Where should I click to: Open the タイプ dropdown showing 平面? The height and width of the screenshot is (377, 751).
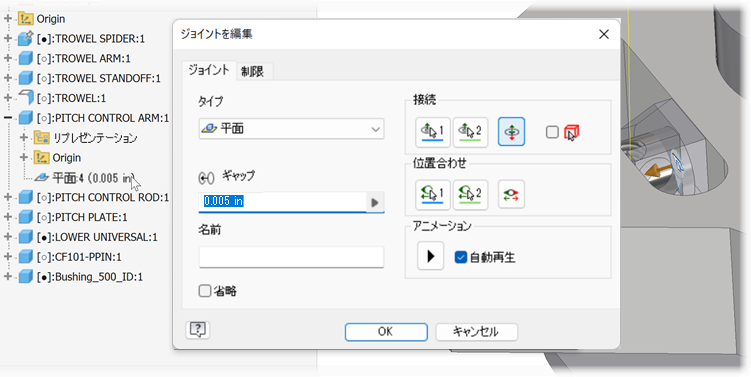click(291, 129)
